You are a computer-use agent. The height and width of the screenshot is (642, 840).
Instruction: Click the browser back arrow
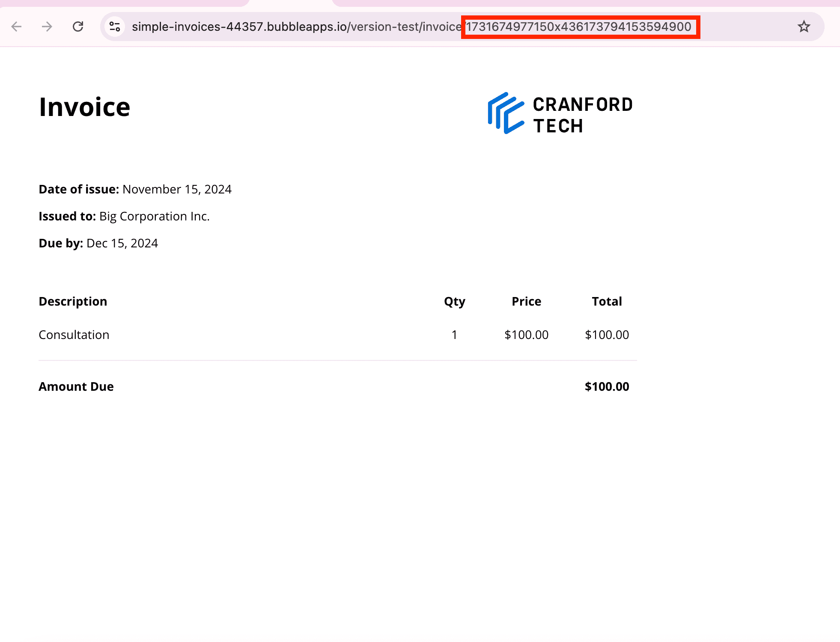coord(16,27)
